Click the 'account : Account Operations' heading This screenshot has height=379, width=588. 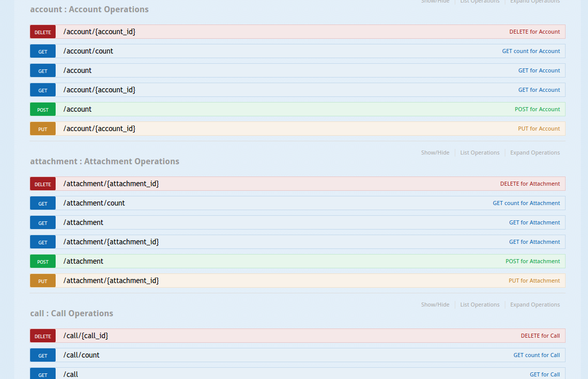(89, 9)
